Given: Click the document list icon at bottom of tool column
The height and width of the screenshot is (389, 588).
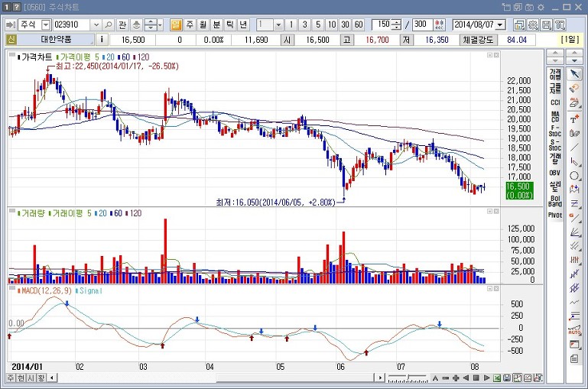Looking at the screenshot, I should click(574, 358).
